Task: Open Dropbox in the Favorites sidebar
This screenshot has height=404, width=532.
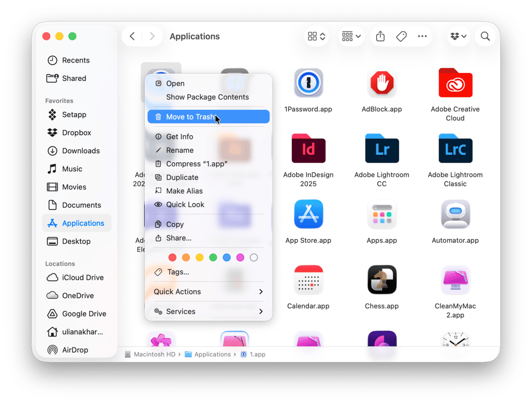Action: point(77,133)
